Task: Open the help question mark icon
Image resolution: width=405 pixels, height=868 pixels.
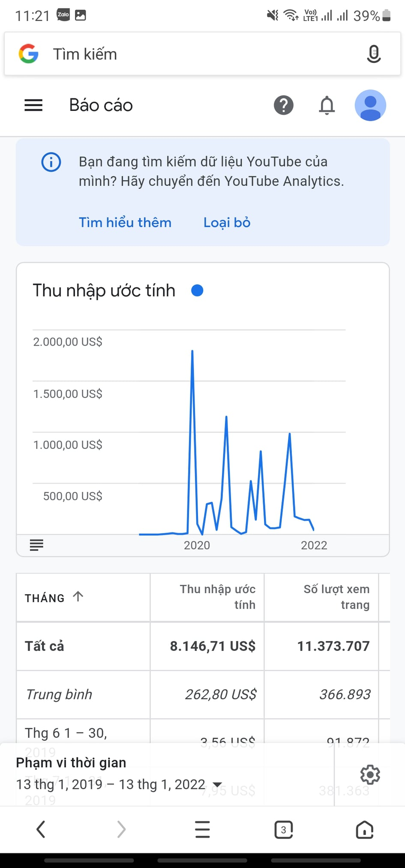Action: 284,105
